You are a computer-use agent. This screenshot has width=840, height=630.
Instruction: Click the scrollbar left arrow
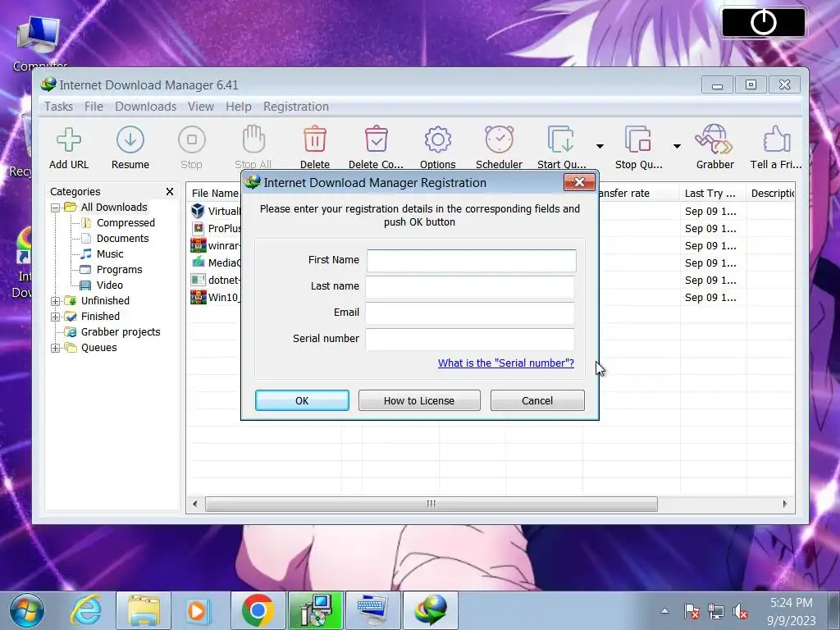195,504
